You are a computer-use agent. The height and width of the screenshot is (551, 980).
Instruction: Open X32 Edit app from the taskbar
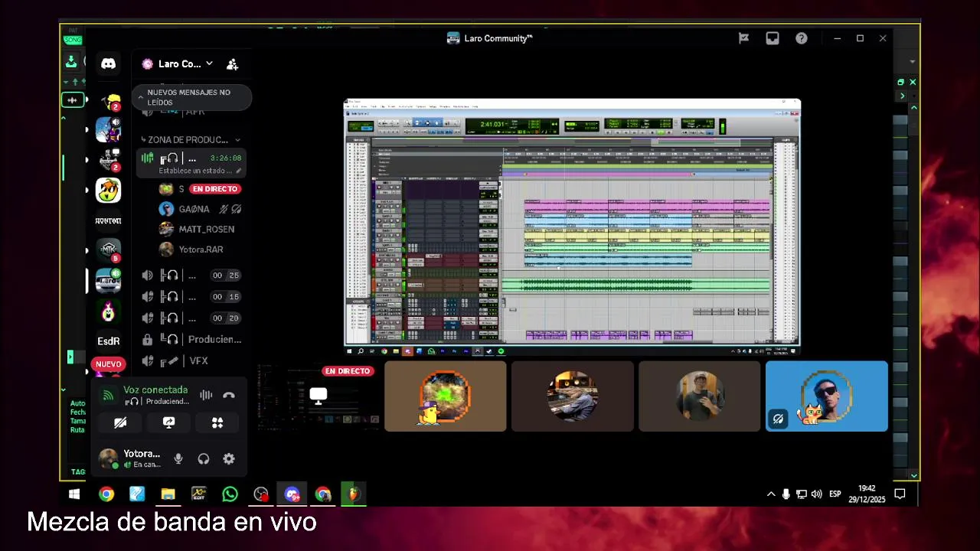click(198, 494)
